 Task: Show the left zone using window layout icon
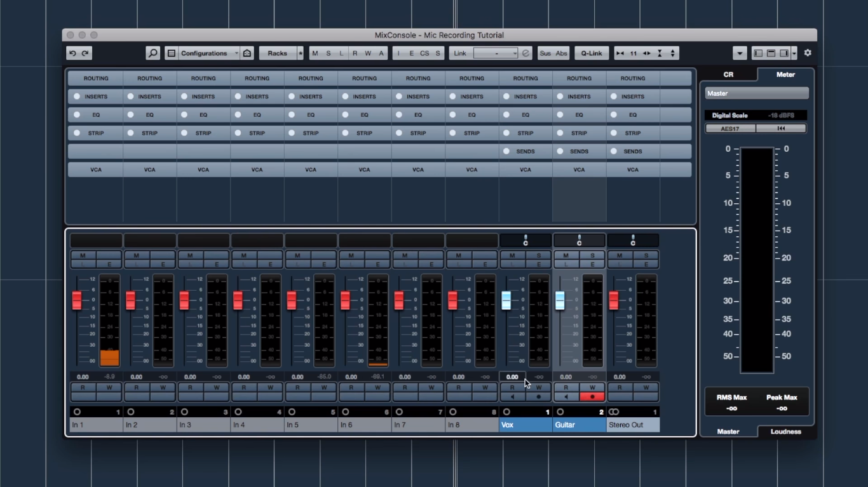point(757,53)
